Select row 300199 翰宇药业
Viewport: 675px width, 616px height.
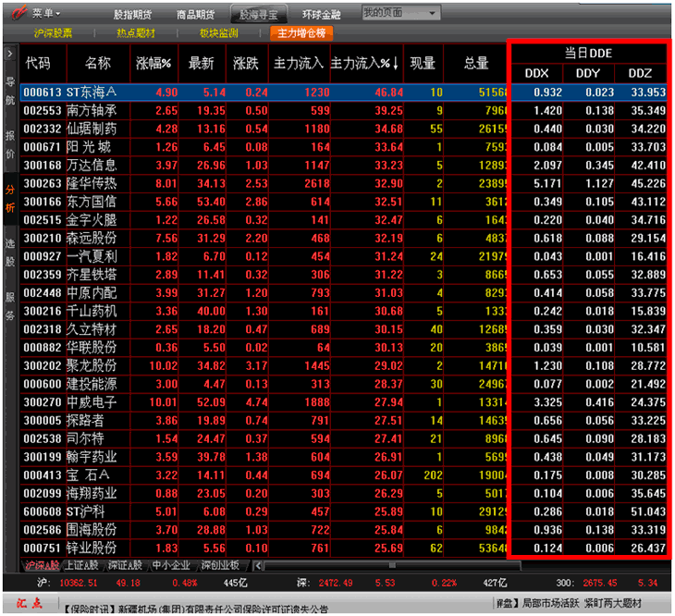click(x=344, y=457)
